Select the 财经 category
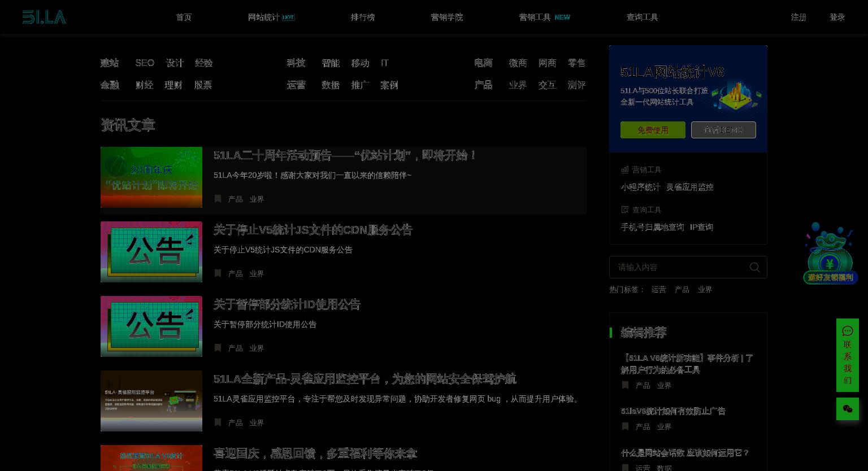This screenshot has width=868, height=471. pyautogui.click(x=145, y=85)
